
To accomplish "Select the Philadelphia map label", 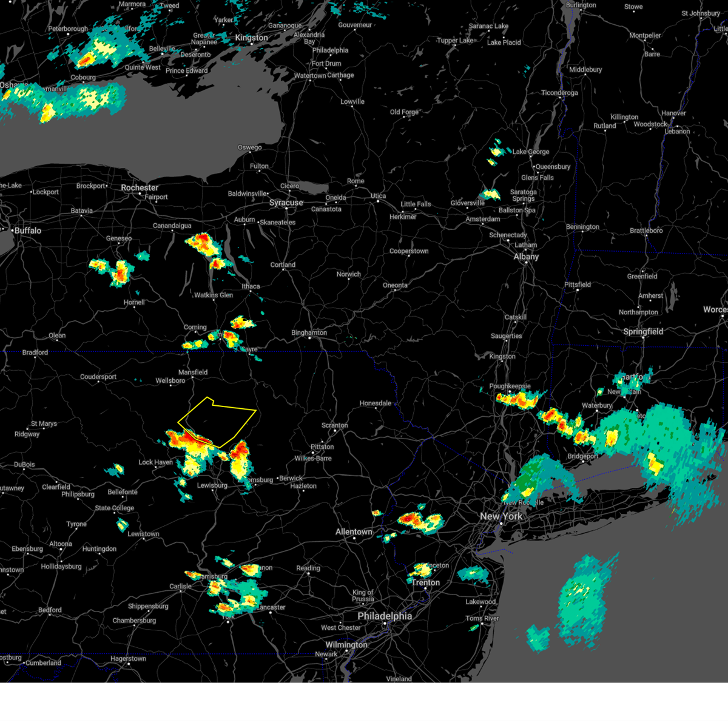I will tap(385, 616).
